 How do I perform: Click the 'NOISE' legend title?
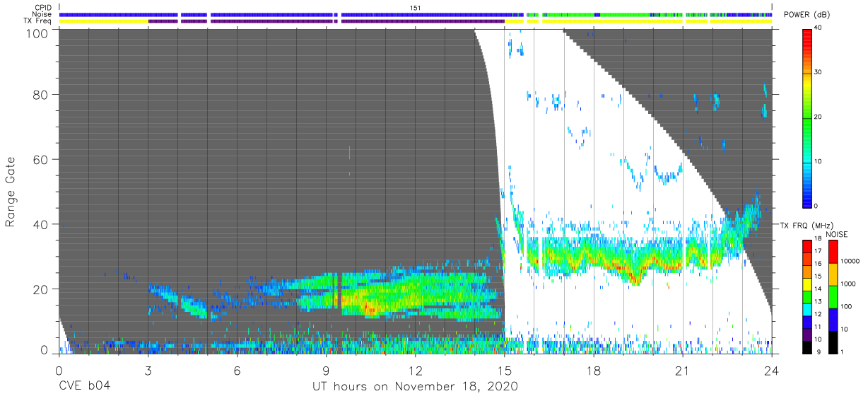coord(837,234)
